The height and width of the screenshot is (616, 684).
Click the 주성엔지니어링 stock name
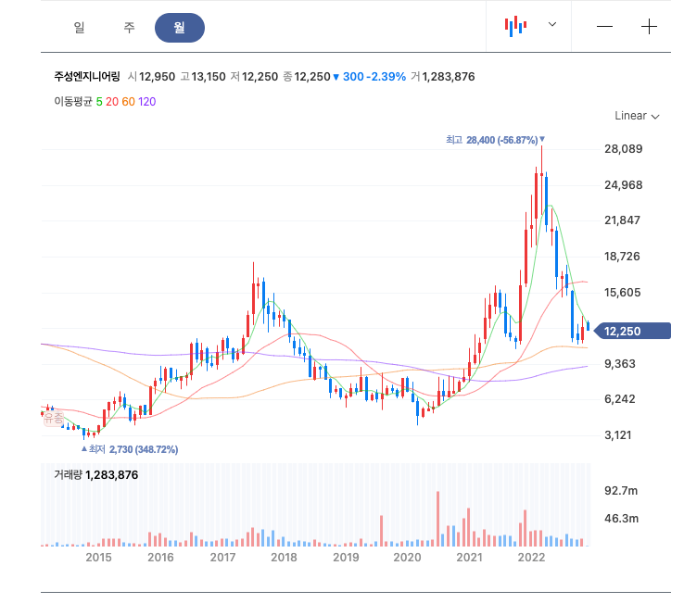pyautogui.click(x=87, y=77)
